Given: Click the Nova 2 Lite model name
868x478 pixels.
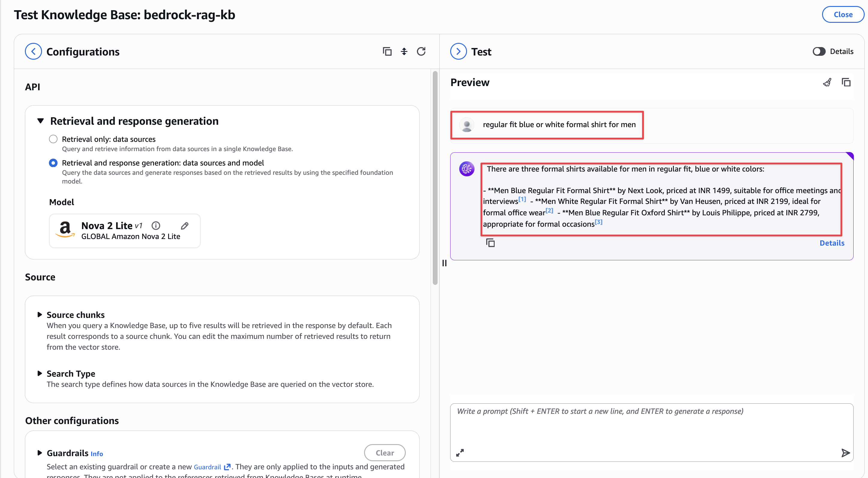Looking at the screenshot, I should [107, 226].
